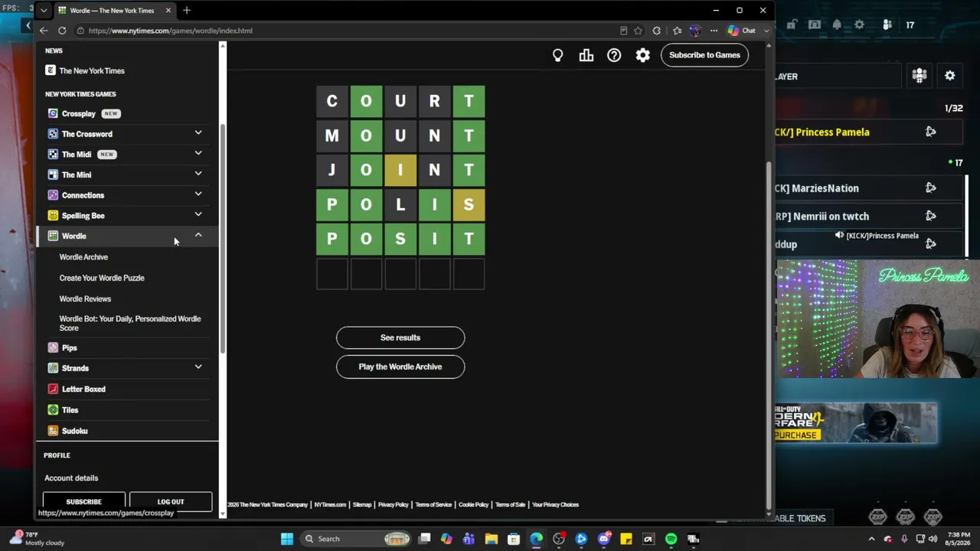Click the See results button
Image resolution: width=980 pixels, height=551 pixels.
click(400, 337)
